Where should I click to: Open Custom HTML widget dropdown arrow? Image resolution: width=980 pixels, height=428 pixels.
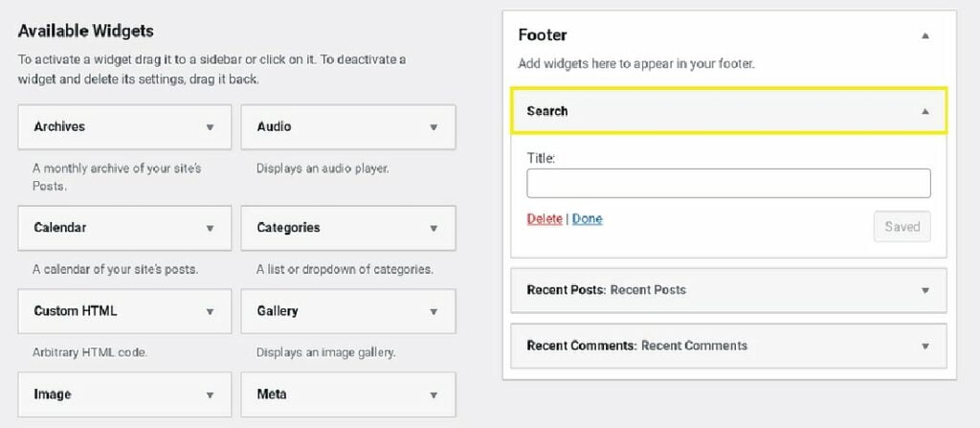point(210,311)
